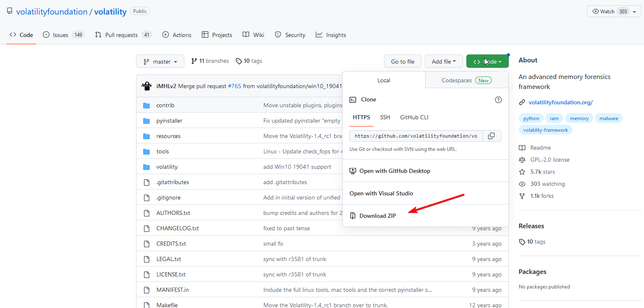Click the Go to file button
Viewport: 644px width, 308px height.
(403, 62)
